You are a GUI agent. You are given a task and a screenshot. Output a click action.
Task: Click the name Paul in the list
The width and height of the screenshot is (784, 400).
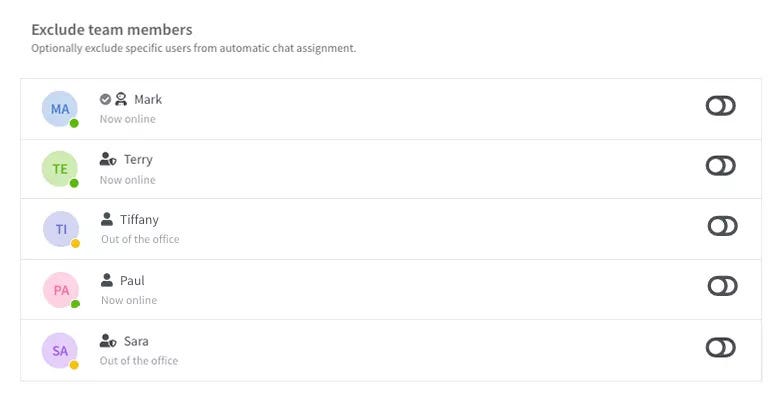pos(132,281)
